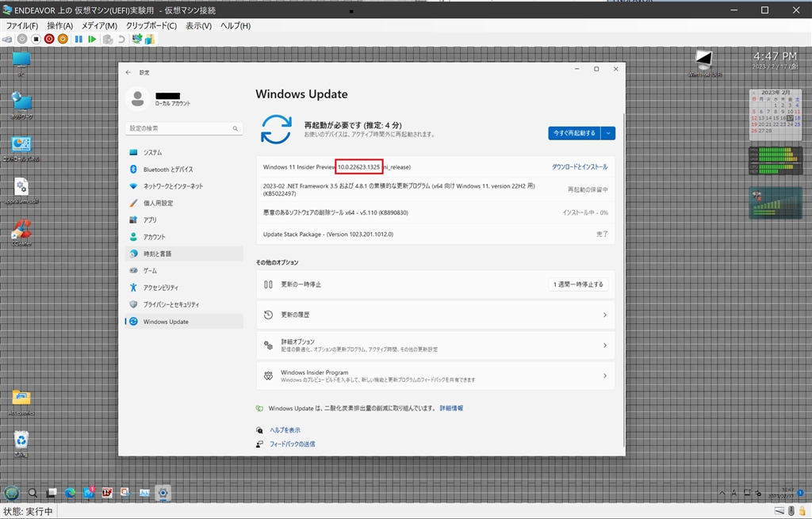Open Windows Insider Program via its chevron
Image resolution: width=812 pixels, height=519 pixels.
pos(605,376)
